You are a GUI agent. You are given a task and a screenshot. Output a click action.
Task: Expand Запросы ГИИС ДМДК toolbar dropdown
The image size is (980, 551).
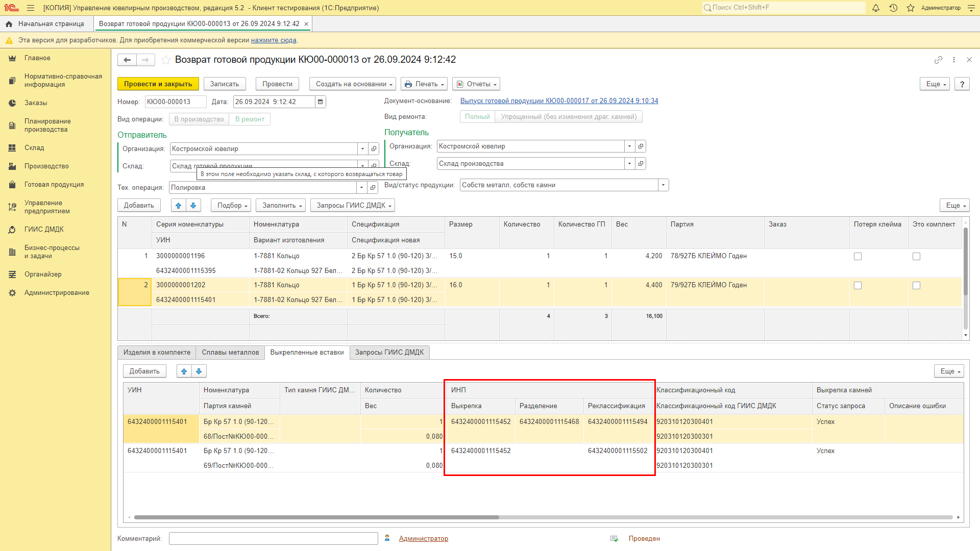coord(353,206)
